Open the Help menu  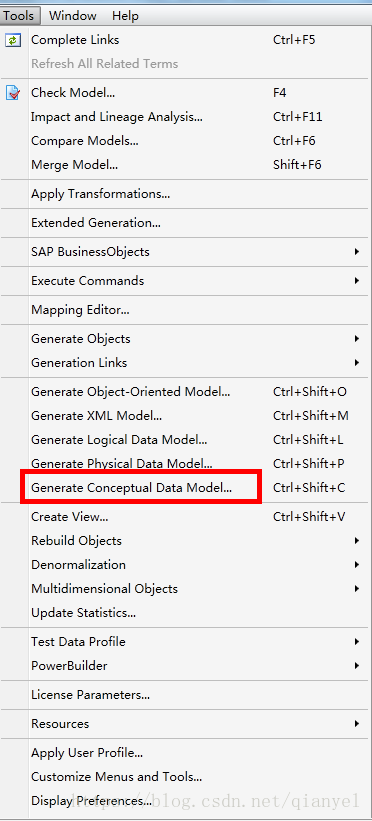125,16
